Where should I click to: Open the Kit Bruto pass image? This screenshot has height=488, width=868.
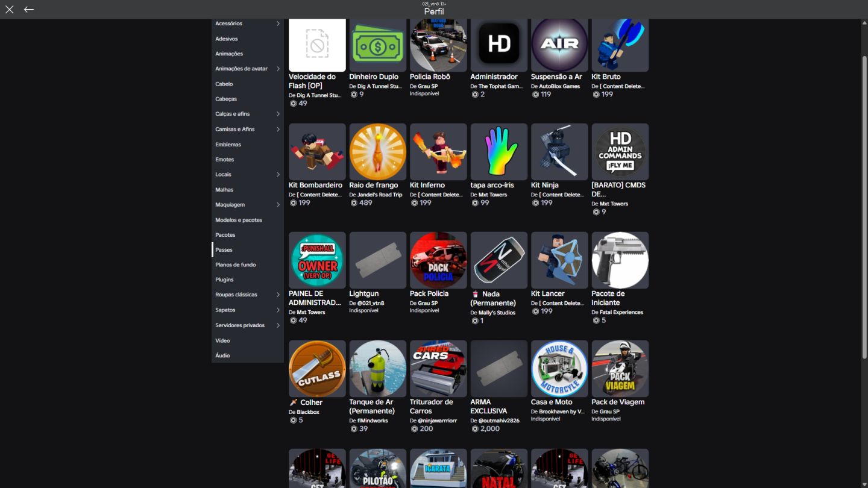[x=620, y=45]
